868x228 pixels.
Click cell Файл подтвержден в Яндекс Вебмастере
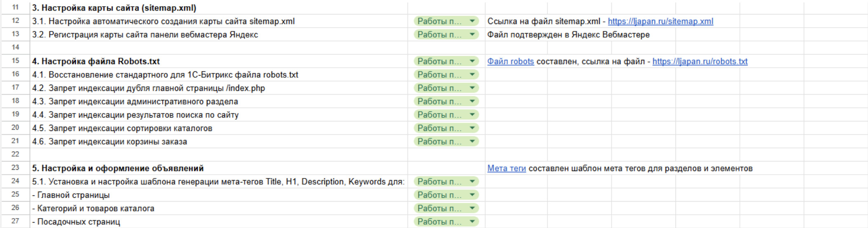click(x=568, y=35)
